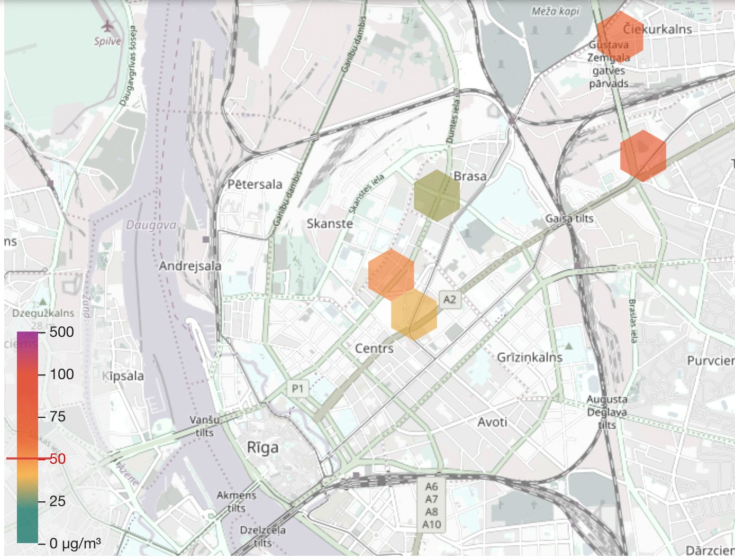Click the Augusta Deglava tilts label
Image resolution: width=735 pixels, height=560 pixels.
(x=607, y=412)
